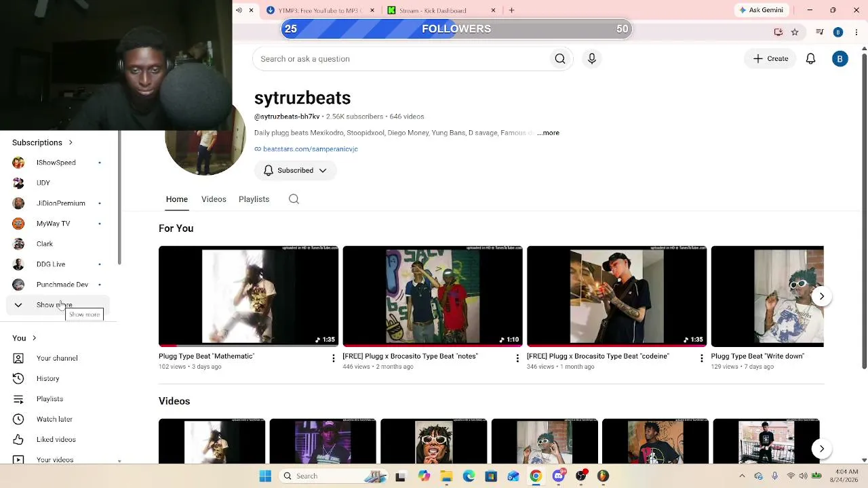The width and height of the screenshot is (868, 488).
Task: Open the Subscribed notification dropdown
Action: (x=295, y=170)
